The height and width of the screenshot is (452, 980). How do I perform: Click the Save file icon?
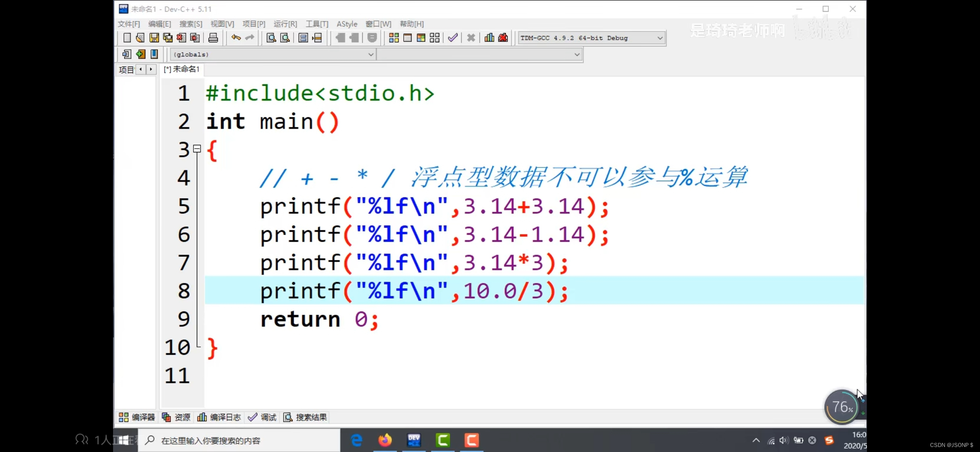tap(154, 38)
